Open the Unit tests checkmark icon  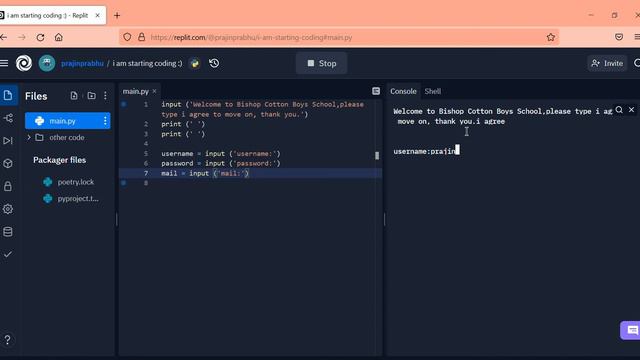[8, 254]
